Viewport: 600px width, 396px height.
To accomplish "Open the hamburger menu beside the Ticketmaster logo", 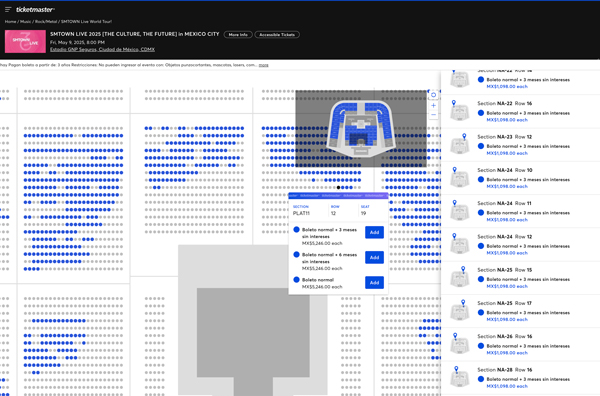I will 8,9.
